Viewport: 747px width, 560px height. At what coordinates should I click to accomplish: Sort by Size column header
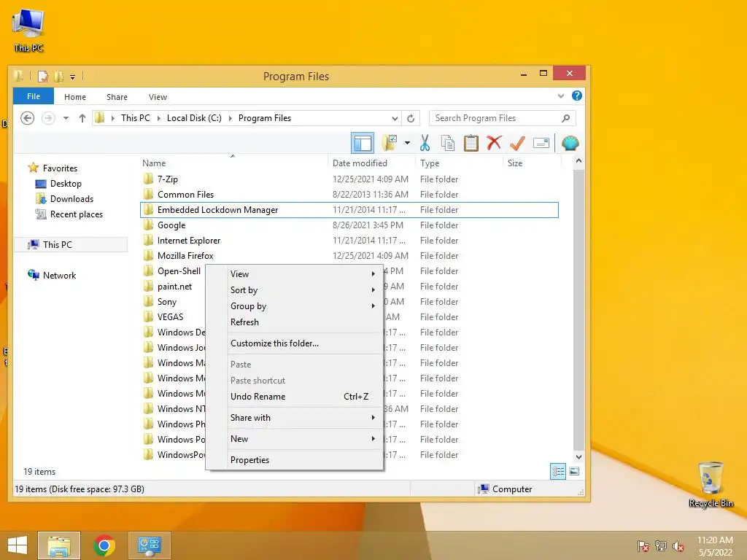[532, 163]
